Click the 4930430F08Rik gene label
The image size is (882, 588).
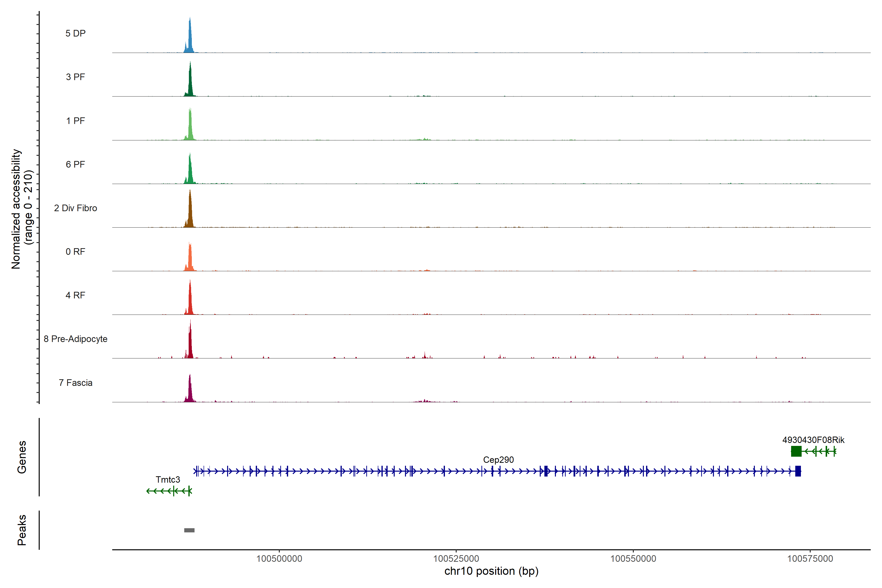pos(813,440)
